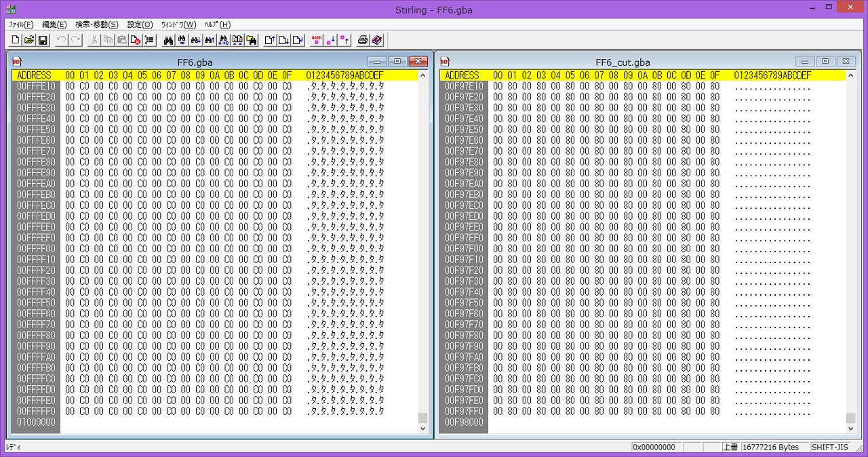Click the search-in-folder binoculars icon
This screenshot has width=868, height=457.
click(x=252, y=40)
